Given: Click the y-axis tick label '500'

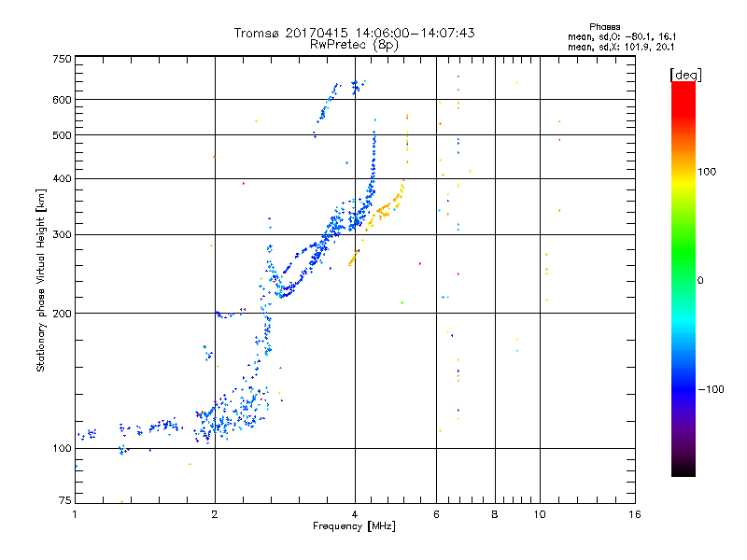Looking at the screenshot, I should point(62,135).
